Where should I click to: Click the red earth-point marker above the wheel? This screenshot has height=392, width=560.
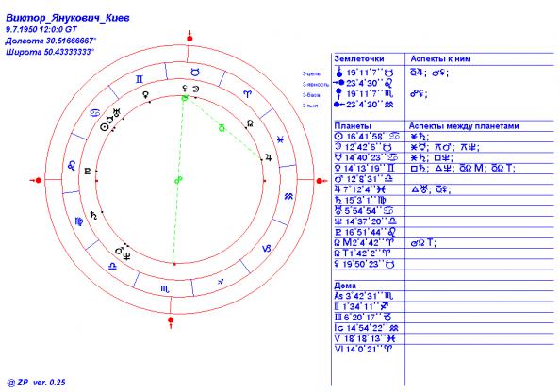189,37
